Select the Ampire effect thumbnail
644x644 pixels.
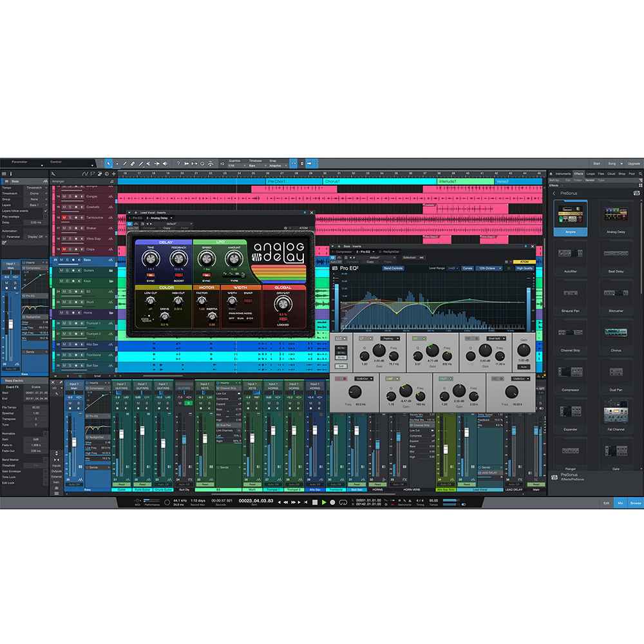coord(570,218)
